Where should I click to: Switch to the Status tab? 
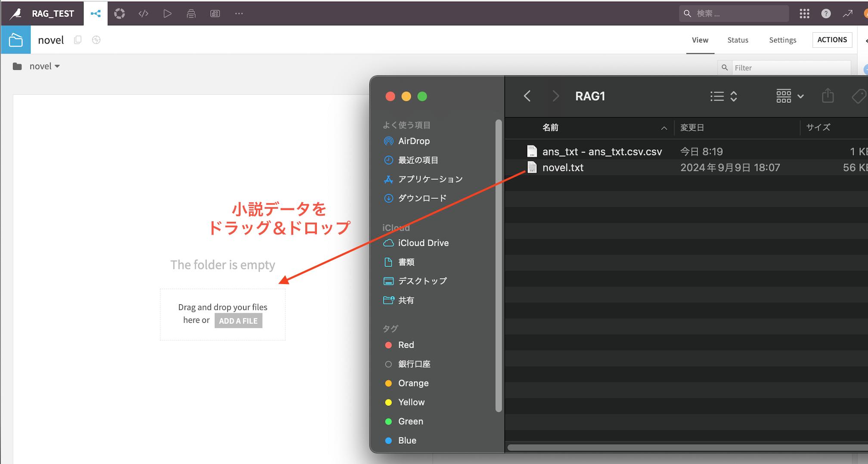pyautogui.click(x=738, y=40)
